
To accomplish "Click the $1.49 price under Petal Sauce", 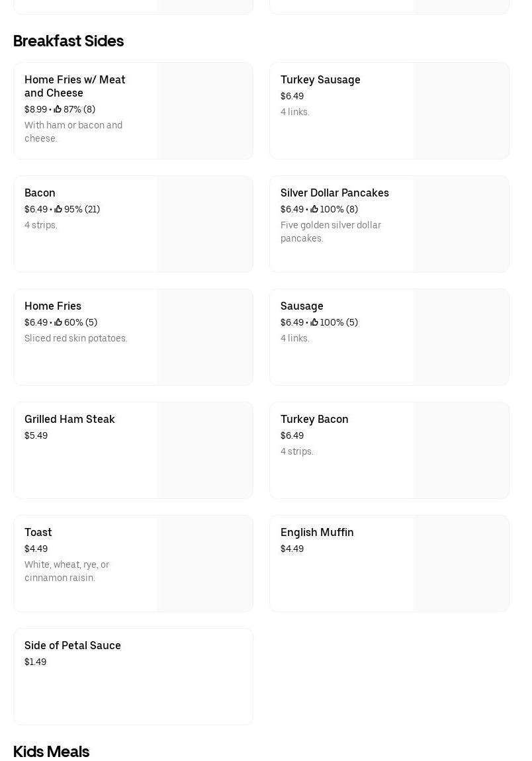I will coord(36,662).
